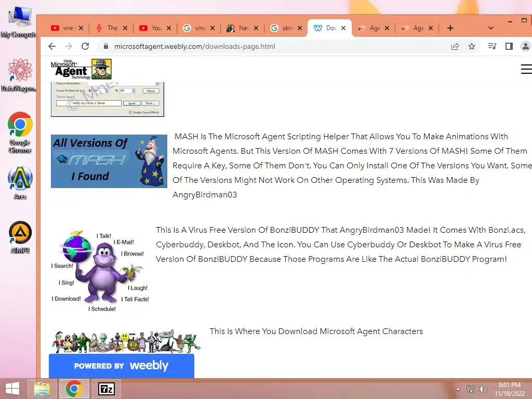Close the 'wre' YouTube tab
The height and width of the screenshot is (399, 532).
click(81, 28)
